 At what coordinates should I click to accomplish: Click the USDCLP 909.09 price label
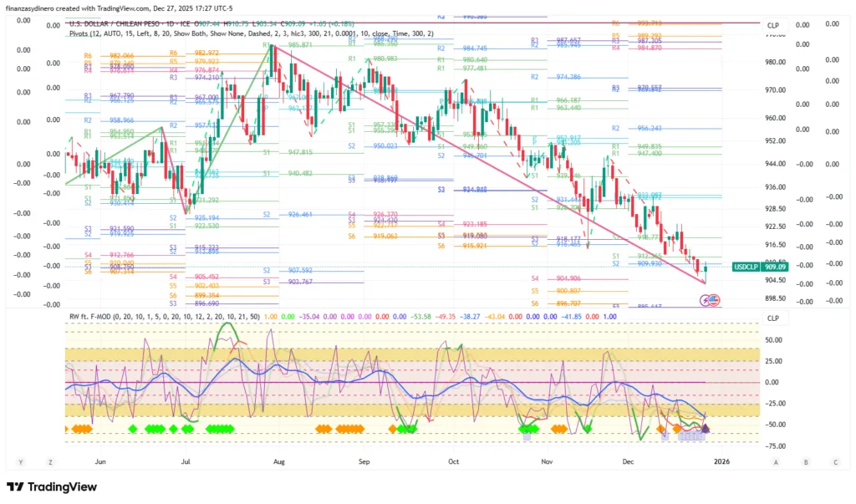pos(761,267)
